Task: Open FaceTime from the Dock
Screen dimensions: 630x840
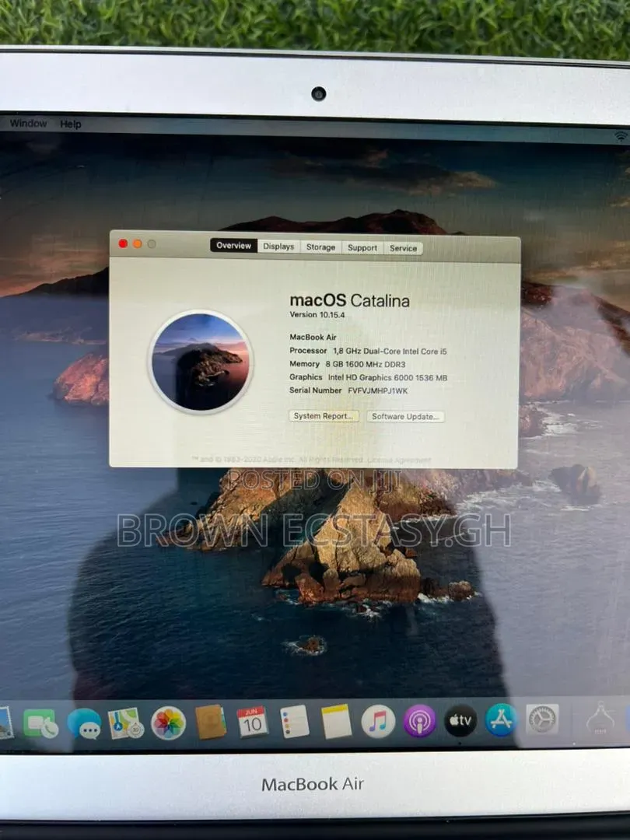Action: pyautogui.click(x=40, y=724)
